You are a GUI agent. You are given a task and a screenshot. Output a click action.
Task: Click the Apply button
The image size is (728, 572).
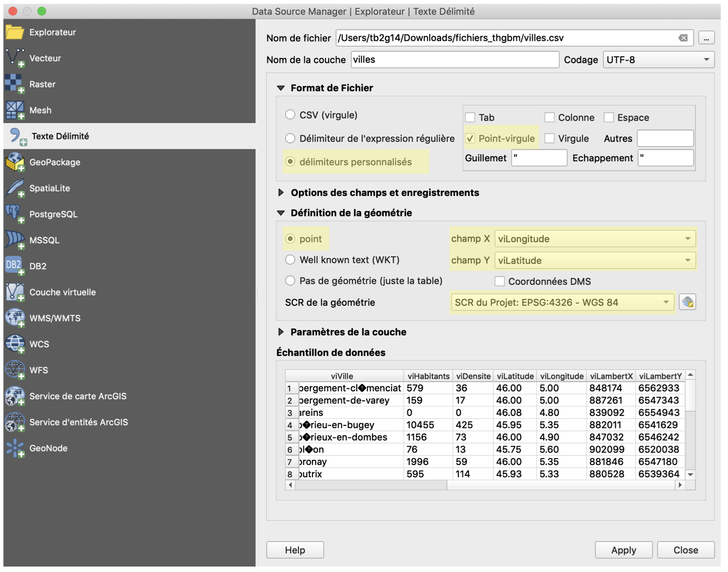click(623, 550)
